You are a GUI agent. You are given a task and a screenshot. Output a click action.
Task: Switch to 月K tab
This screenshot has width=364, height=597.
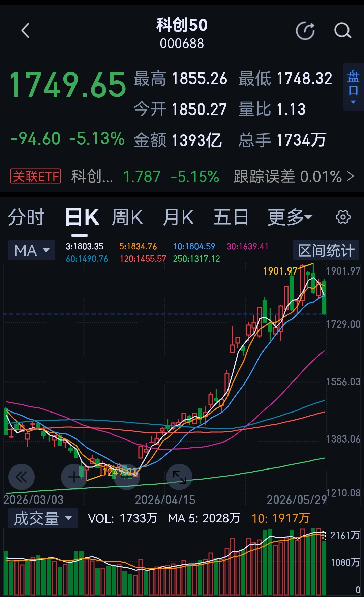pyautogui.click(x=179, y=217)
